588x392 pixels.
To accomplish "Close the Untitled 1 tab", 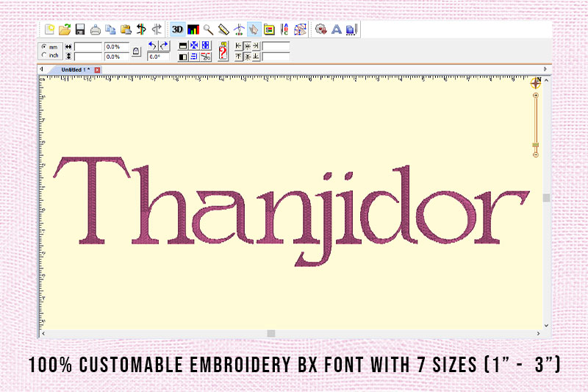I will coord(97,70).
